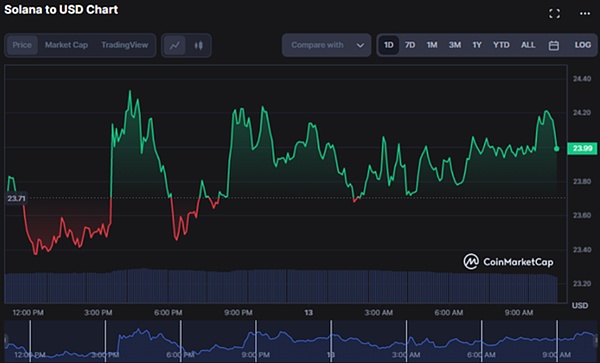This screenshot has height=363, width=600.
Task: Switch to the TradingView tab
Action: (x=124, y=45)
